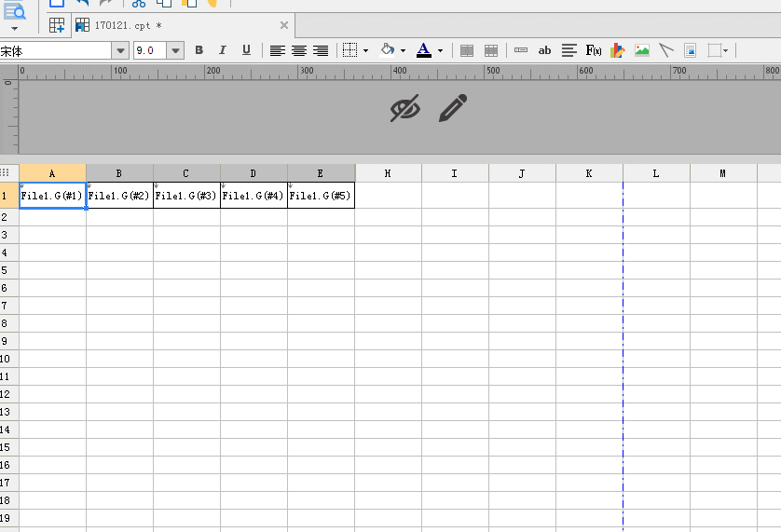This screenshot has height=532, width=781.
Task: Select the cell File1.G(#2)
Action: (119, 196)
